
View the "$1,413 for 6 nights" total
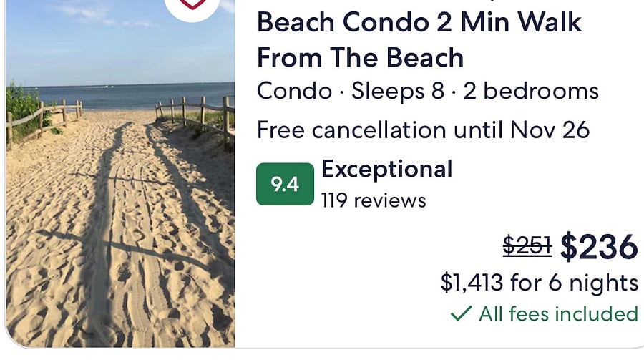[x=540, y=283]
